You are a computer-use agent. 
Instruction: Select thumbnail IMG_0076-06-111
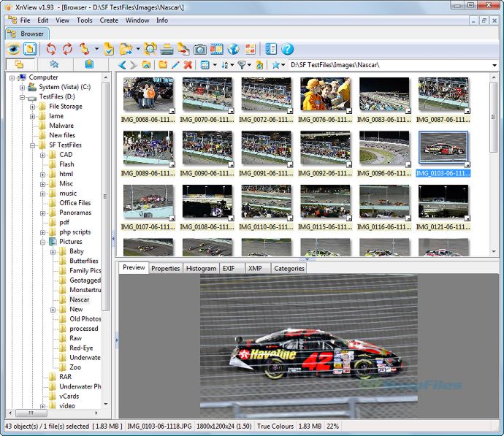(x=325, y=100)
